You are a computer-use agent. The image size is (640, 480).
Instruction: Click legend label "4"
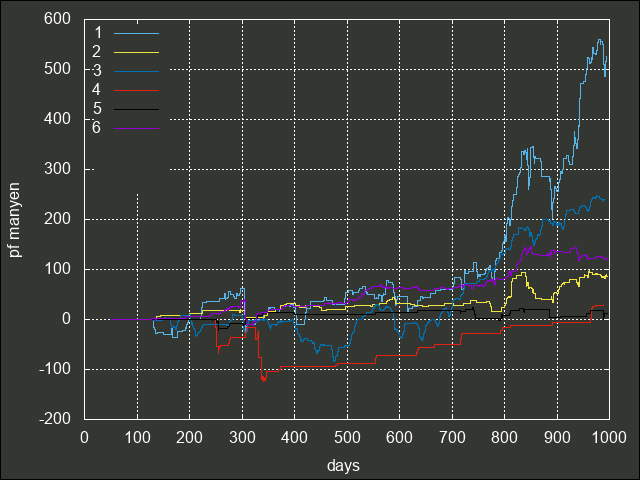96,90
